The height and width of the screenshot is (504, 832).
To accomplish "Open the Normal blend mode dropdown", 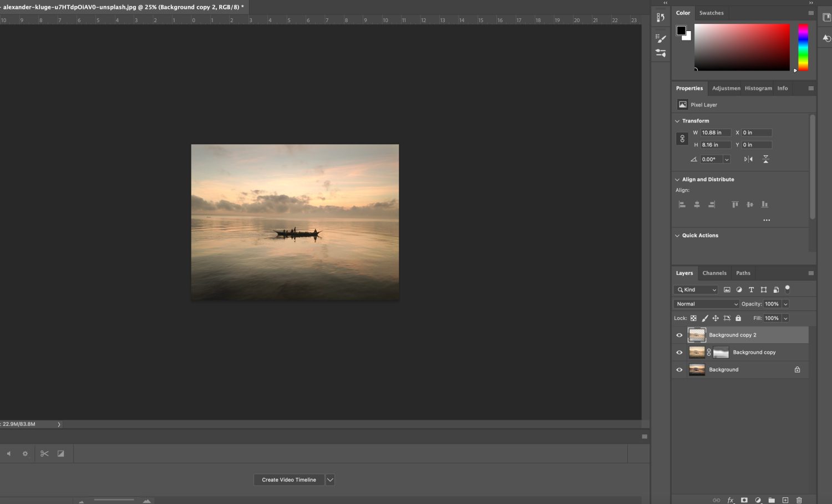I will tap(707, 304).
